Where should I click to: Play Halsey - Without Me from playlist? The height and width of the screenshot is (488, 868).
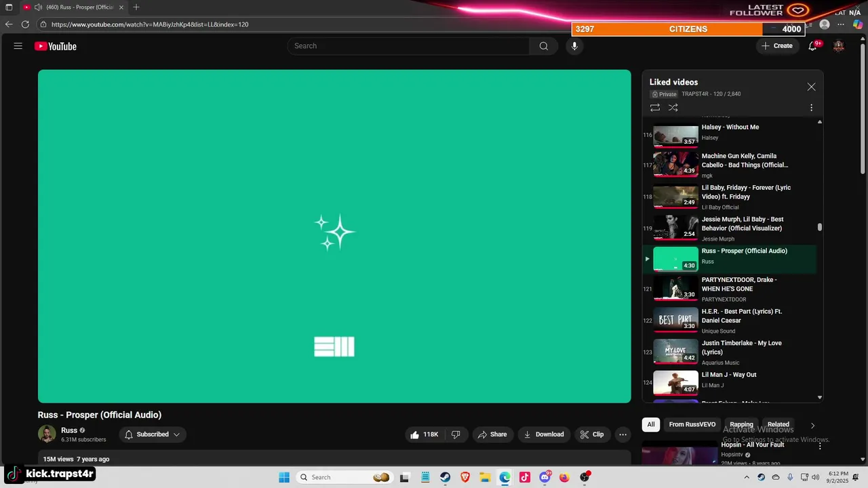[x=730, y=134]
